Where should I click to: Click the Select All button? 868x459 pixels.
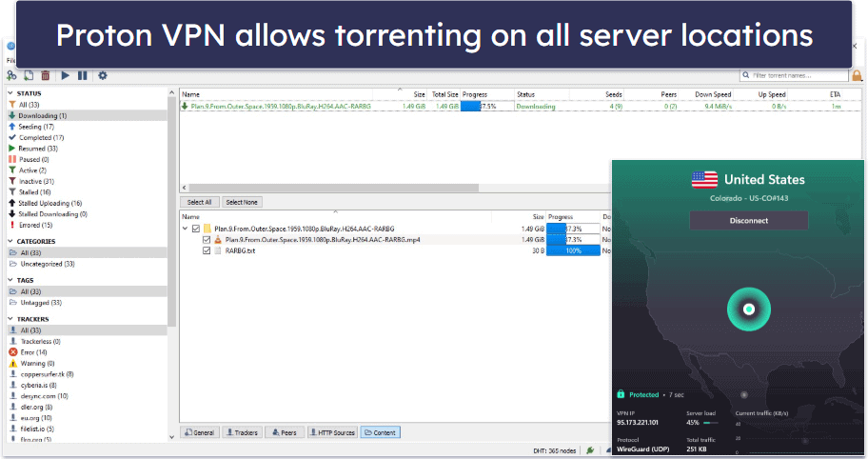tap(199, 202)
